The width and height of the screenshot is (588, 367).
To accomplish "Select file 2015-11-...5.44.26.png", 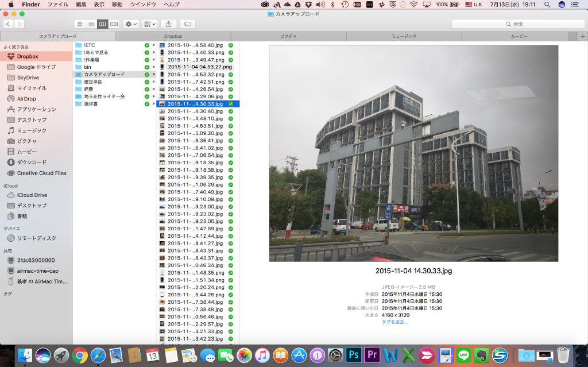I will click(198, 295).
